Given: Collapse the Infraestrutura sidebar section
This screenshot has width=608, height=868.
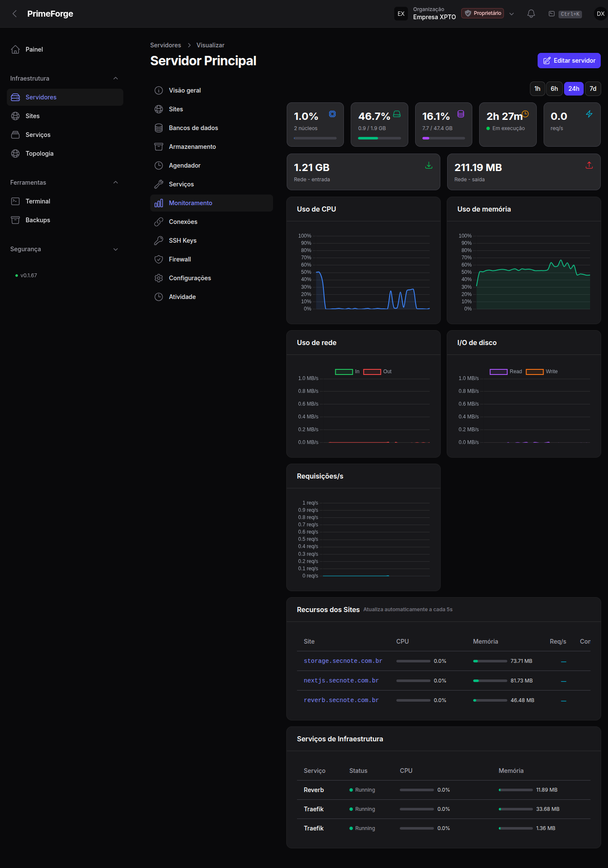Looking at the screenshot, I should (116, 78).
